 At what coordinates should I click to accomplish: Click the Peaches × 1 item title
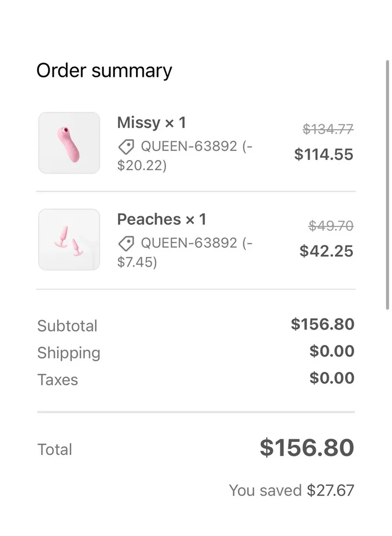162,219
